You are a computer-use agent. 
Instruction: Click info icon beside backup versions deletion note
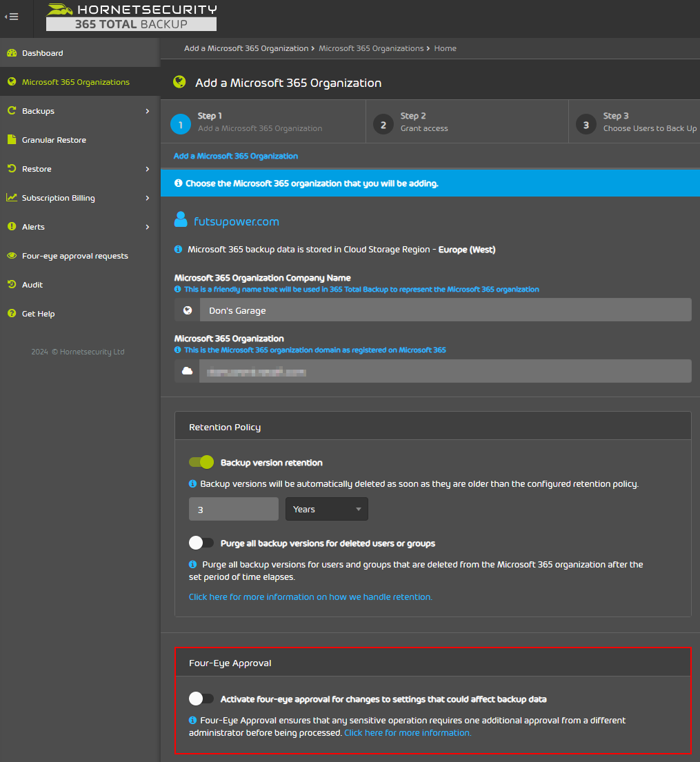point(192,483)
